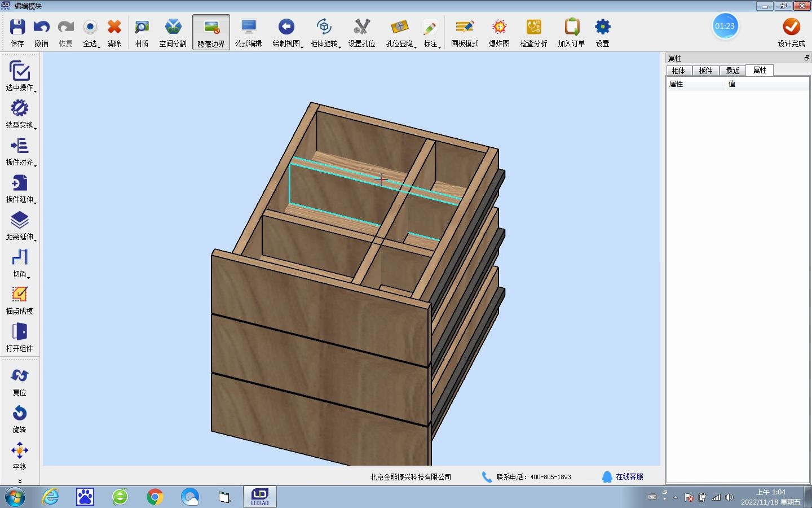Open dropdown arrow beside 标注
The width and height of the screenshot is (812, 508).
[x=439, y=47]
